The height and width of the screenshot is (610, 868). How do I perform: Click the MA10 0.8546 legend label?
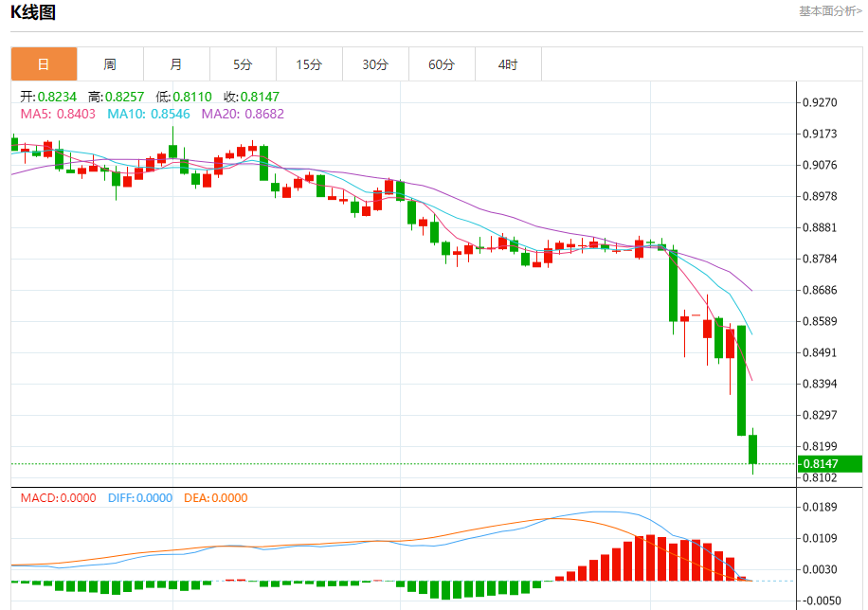point(149,114)
